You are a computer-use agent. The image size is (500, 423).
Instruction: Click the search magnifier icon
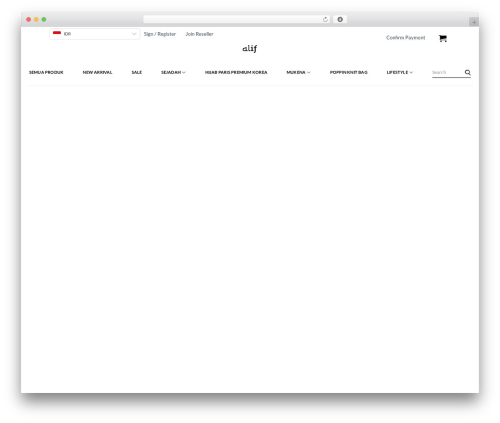(x=468, y=72)
